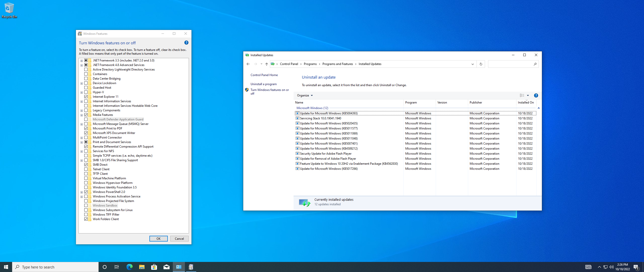The image size is (644, 272).
Task: Open the notification center icon
Action: pyautogui.click(x=636, y=267)
